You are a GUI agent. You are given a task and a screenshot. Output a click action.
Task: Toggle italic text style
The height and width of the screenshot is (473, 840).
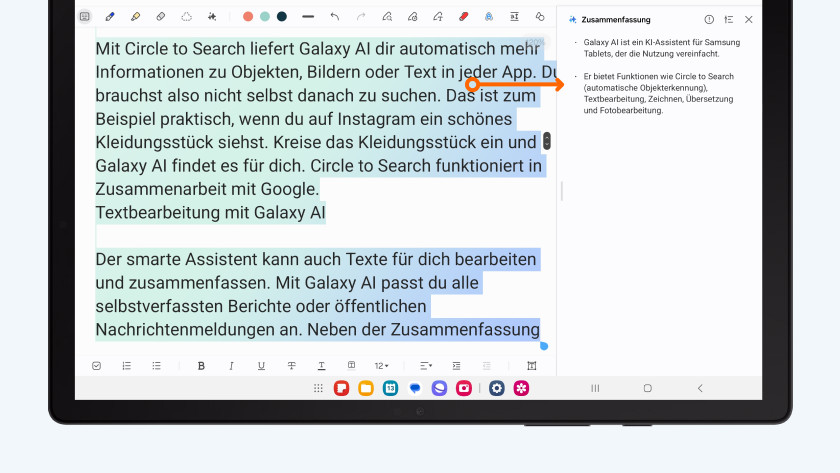pos(231,366)
